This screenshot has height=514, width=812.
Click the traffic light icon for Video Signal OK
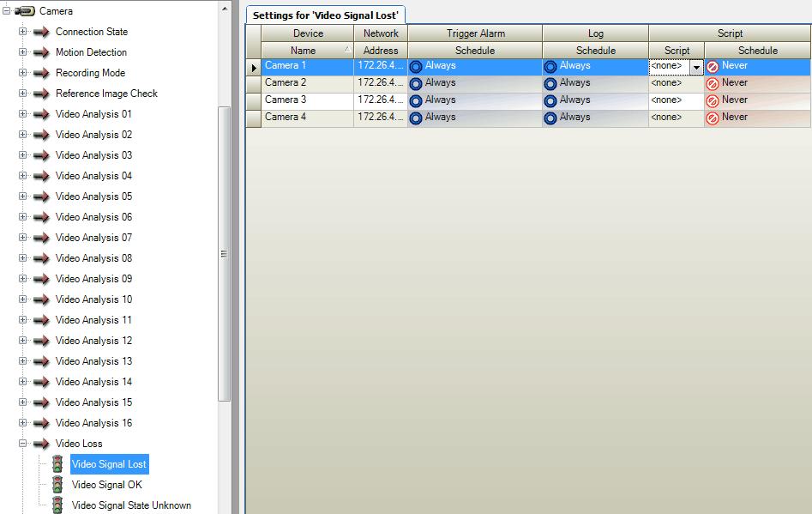tap(57, 485)
